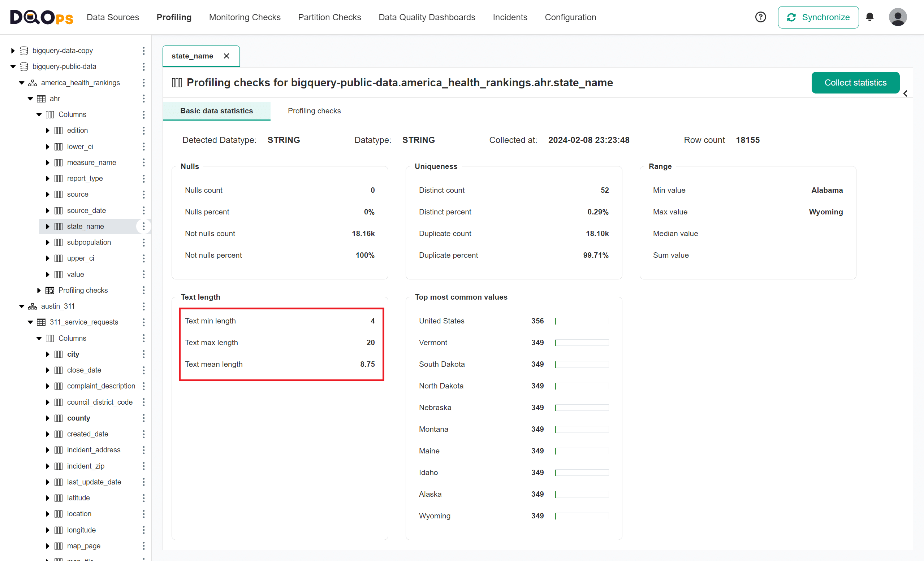Open the Data Quality Dashboards menu
This screenshot has height=561, width=924.
[427, 17]
